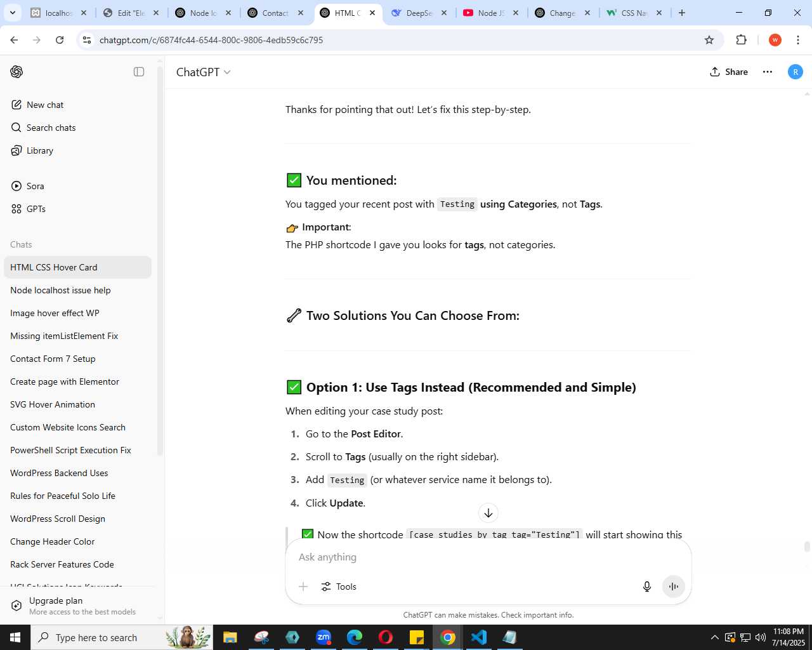Viewport: 812px width, 650px height.
Task: Open the Library section
Action: click(77, 150)
